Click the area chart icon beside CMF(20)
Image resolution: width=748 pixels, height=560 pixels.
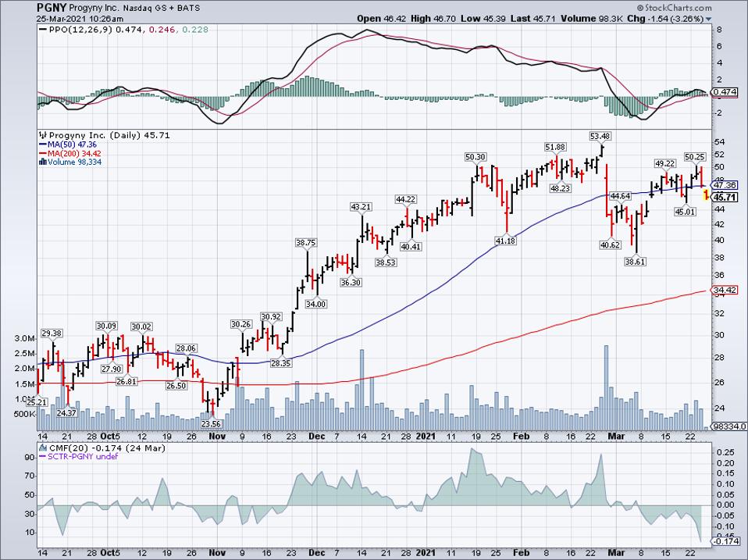[x=42, y=448]
